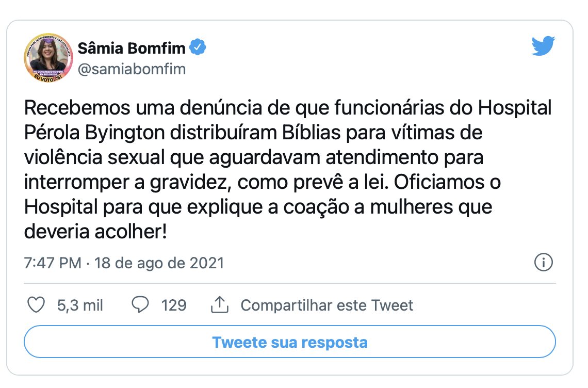588x388 pixels.
Task: Like the tweet with the heart icon
Action: 37,305
